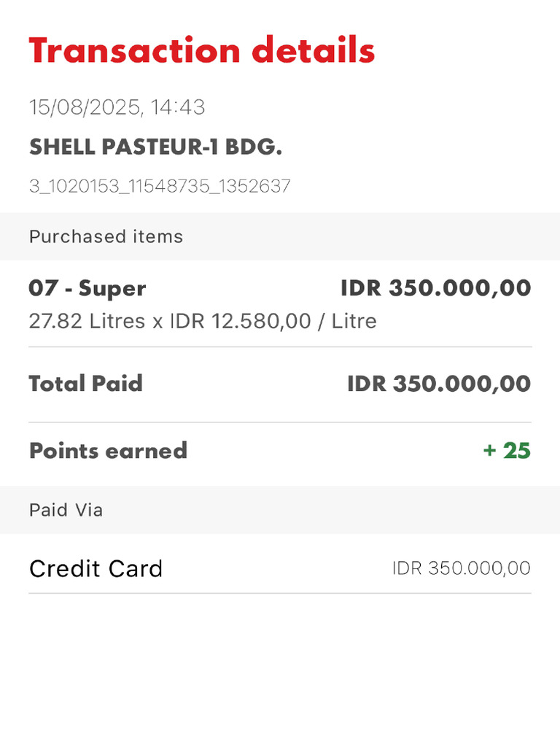Click the Total Paid label
560x747 pixels.
[x=85, y=384]
